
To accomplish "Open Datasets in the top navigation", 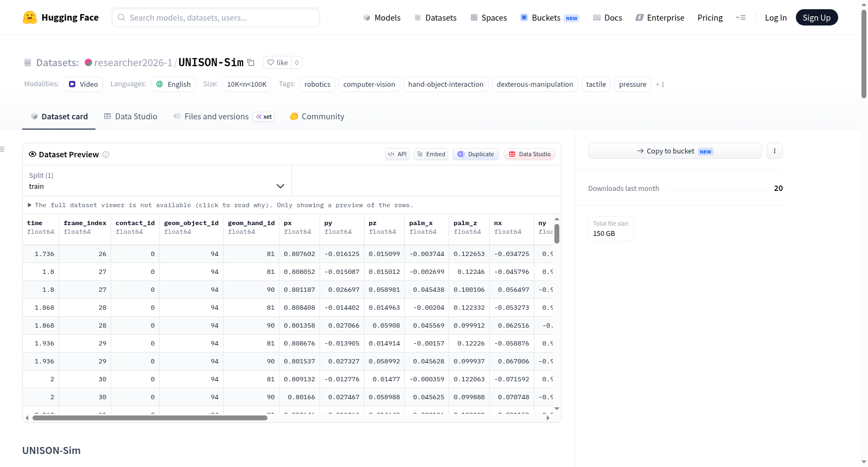I will (435, 17).
